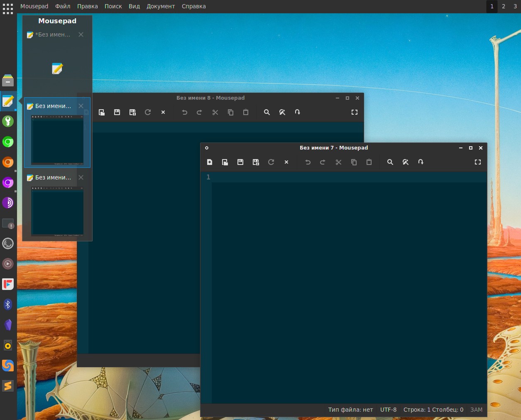Open Bluetooth manager from dock
Image resolution: width=521 pixels, height=420 pixels.
click(x=8, y=305)
